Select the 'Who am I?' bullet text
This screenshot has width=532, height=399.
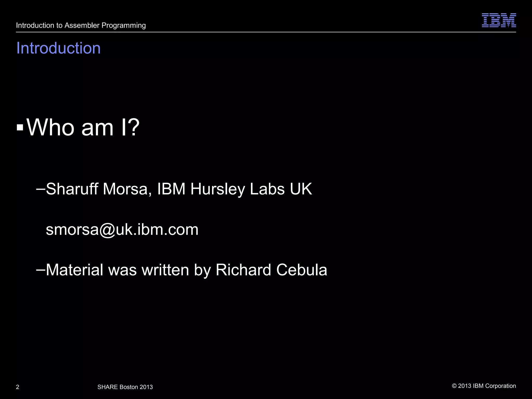83,127
